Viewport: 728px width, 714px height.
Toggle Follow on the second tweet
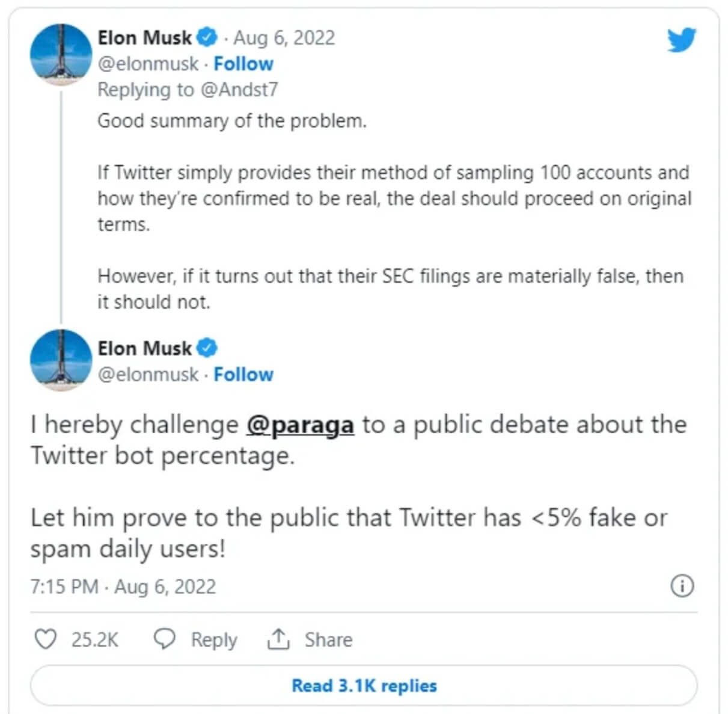243,374
